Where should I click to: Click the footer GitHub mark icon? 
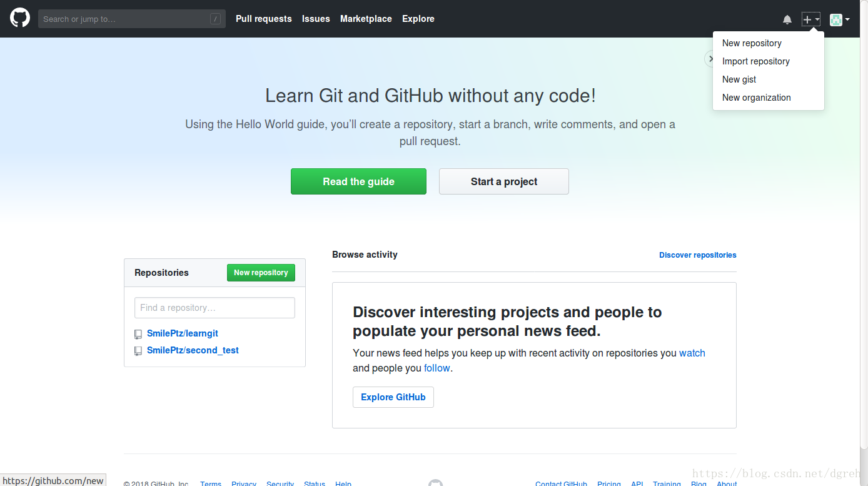pyautogui.click(x=436, y=483)
